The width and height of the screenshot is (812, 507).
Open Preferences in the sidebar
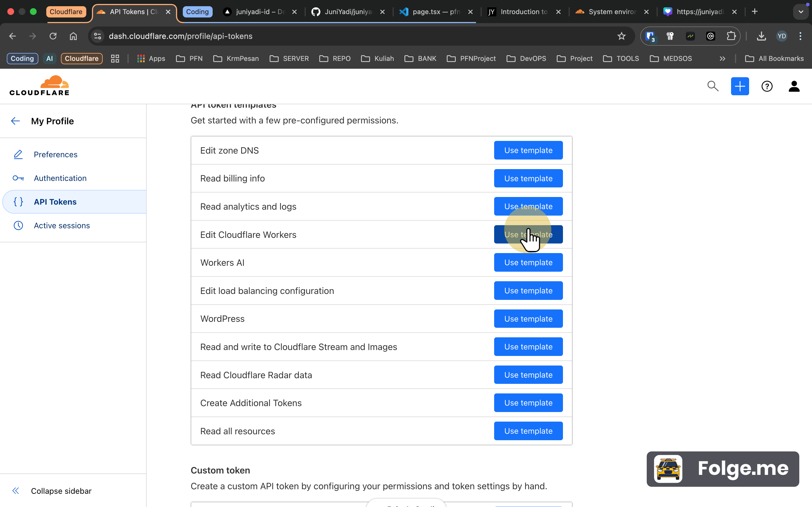tap(55, 155)
